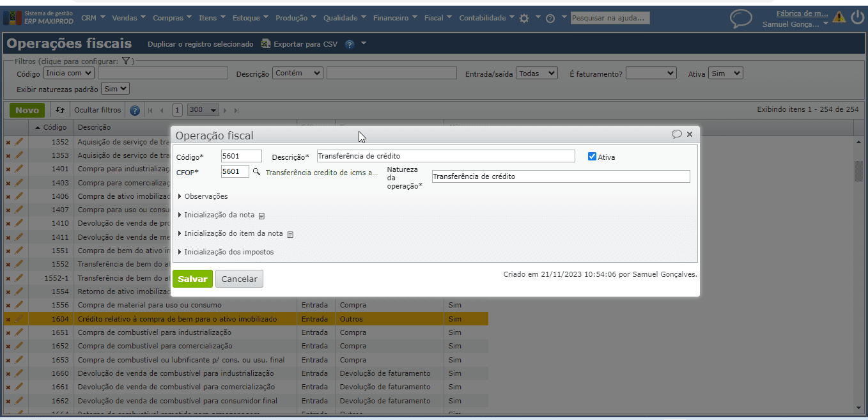Viewport: 868px width, 420px height.
Task: Open the Estoque menu
Action: (x=251, y=18)
